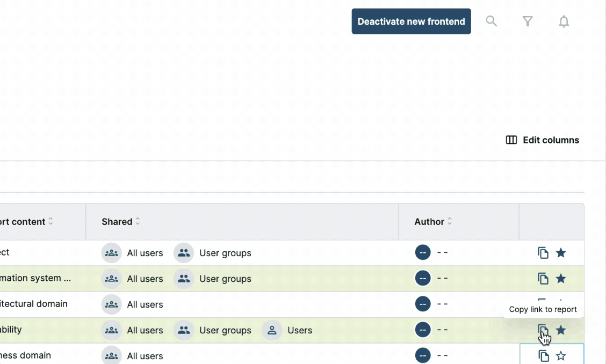Open notifications bell icon
606x364 pixels.
click(564, 21)
